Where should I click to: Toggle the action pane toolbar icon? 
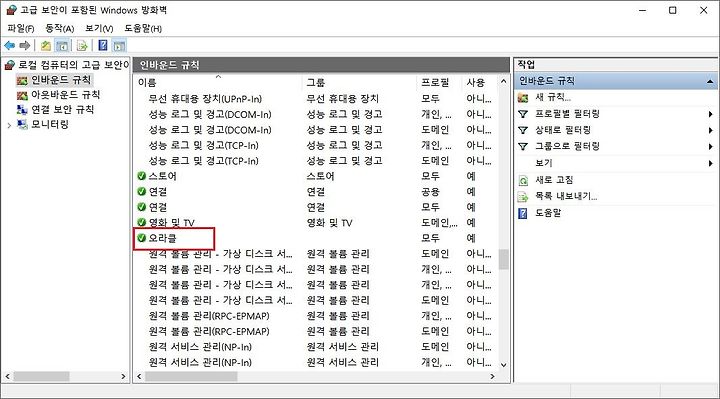pyautogui.click(x=119, y=45)
